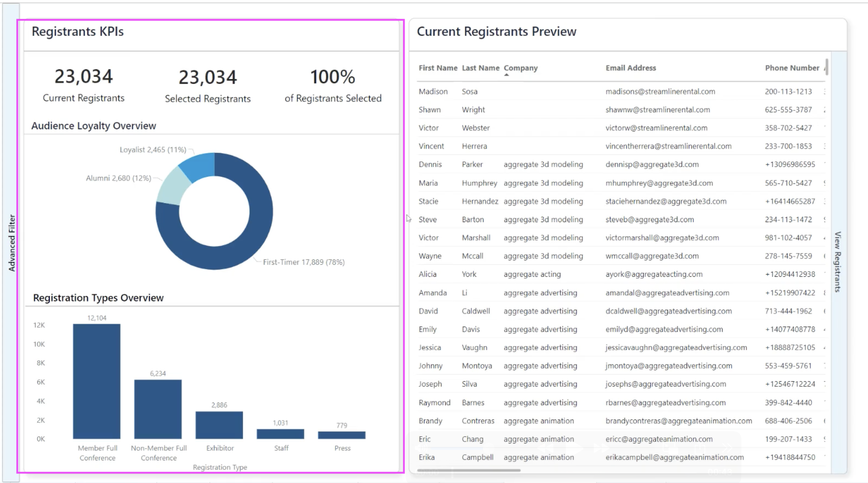Click the 6,234 data label above bar

pos(158,374)
